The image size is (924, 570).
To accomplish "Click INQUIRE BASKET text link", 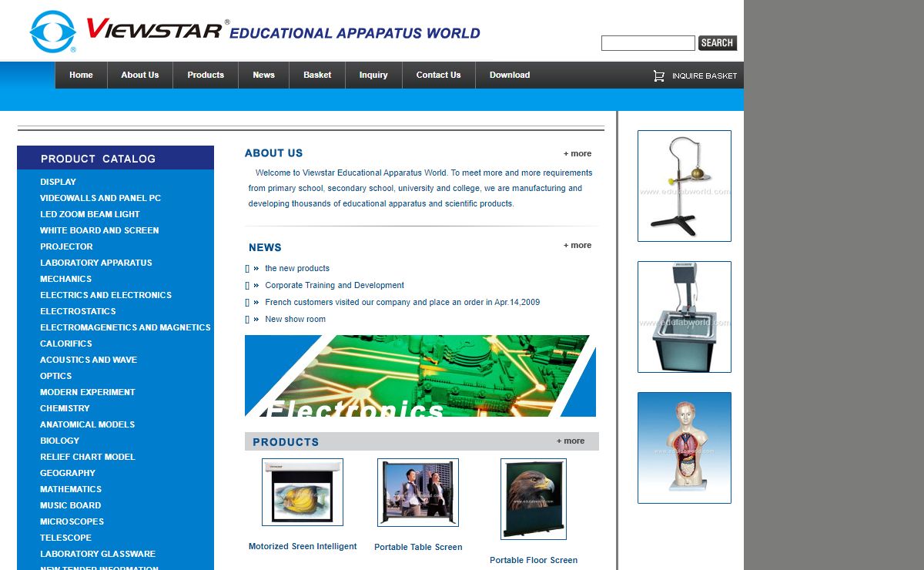I will 705,75.
